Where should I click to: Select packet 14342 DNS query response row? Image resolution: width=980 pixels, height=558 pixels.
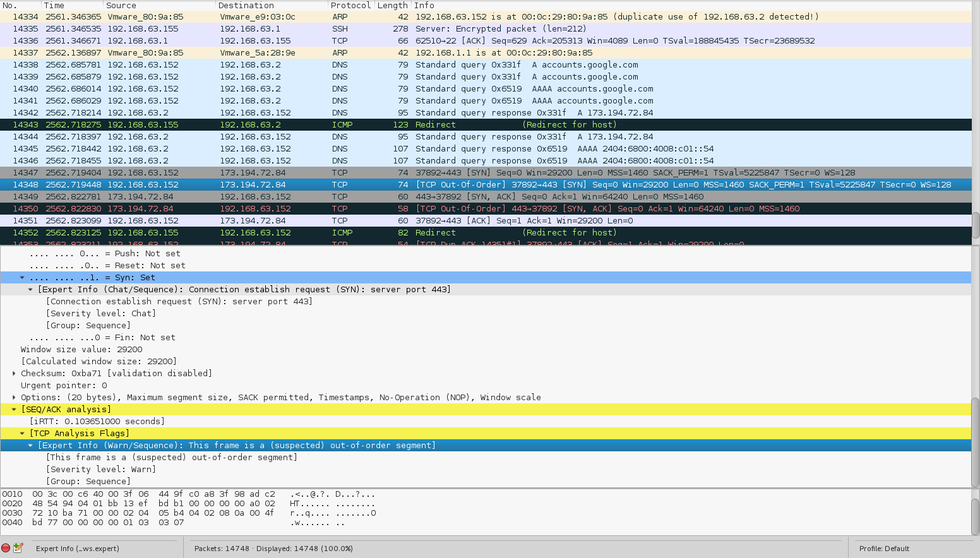(486, 113)
